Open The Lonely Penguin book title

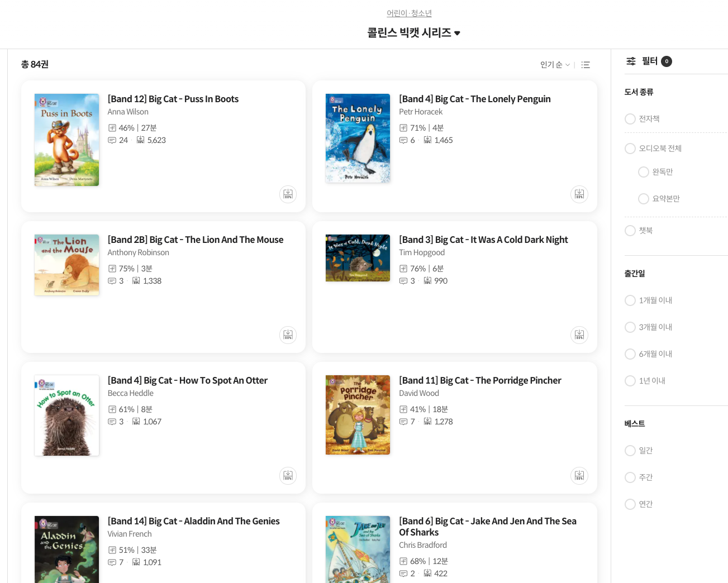click(x=475, y=99)
